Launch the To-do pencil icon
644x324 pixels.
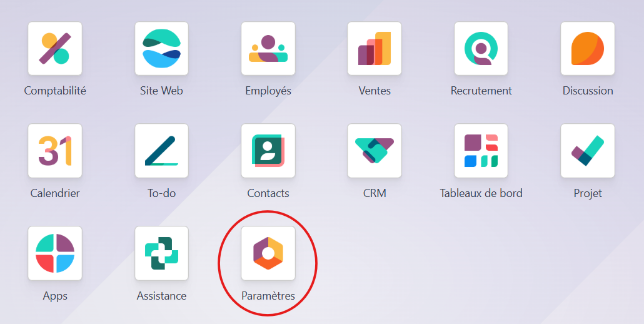[161, 151]
